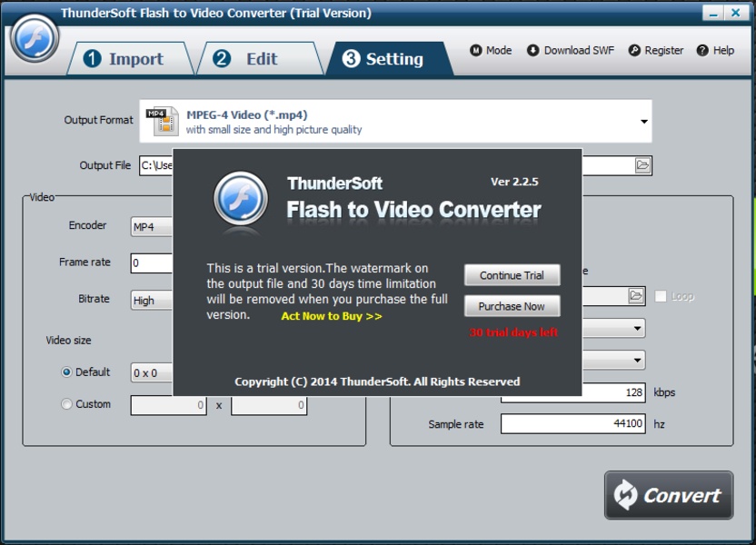
Task: Click the Register key icon
Action: (634, 50)
